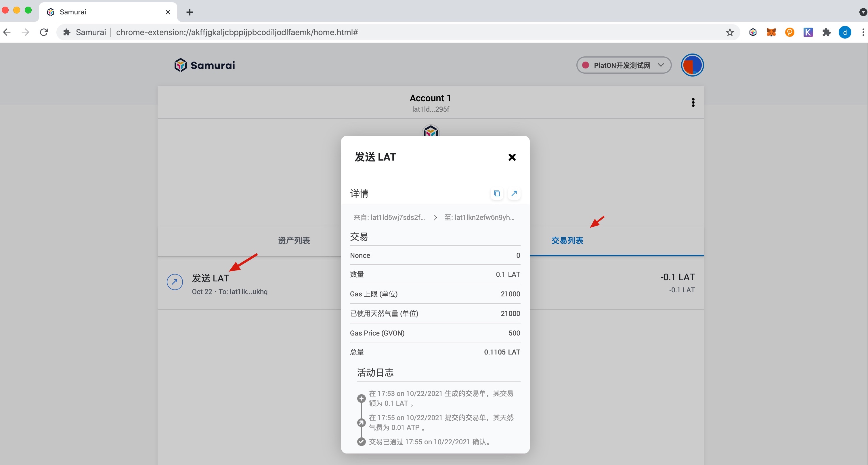Click Account 1 name to copy address
Image resolution: width=868 pixels, height=465 pixels.
coord(430,98)
